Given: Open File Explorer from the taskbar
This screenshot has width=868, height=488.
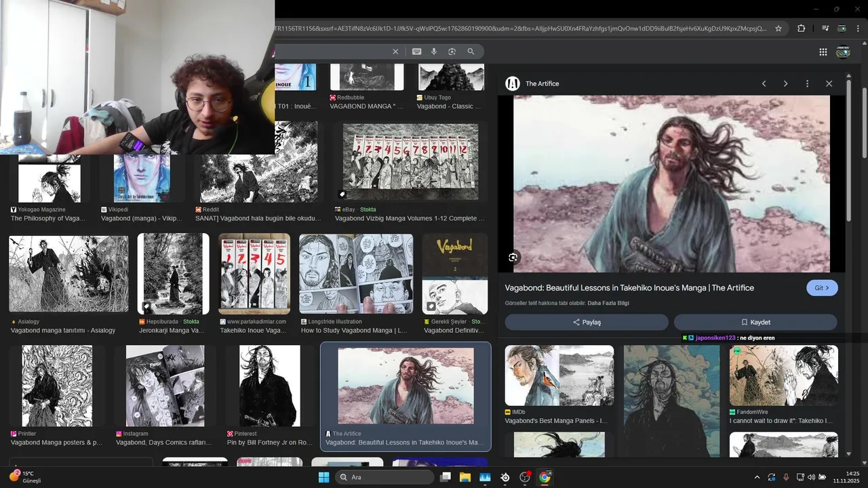Looking at the screenshot, I should 465,477.
